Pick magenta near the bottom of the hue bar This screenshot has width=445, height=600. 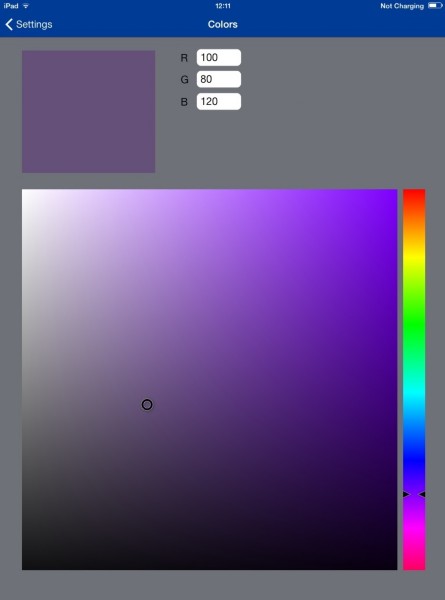pos(414,527)
